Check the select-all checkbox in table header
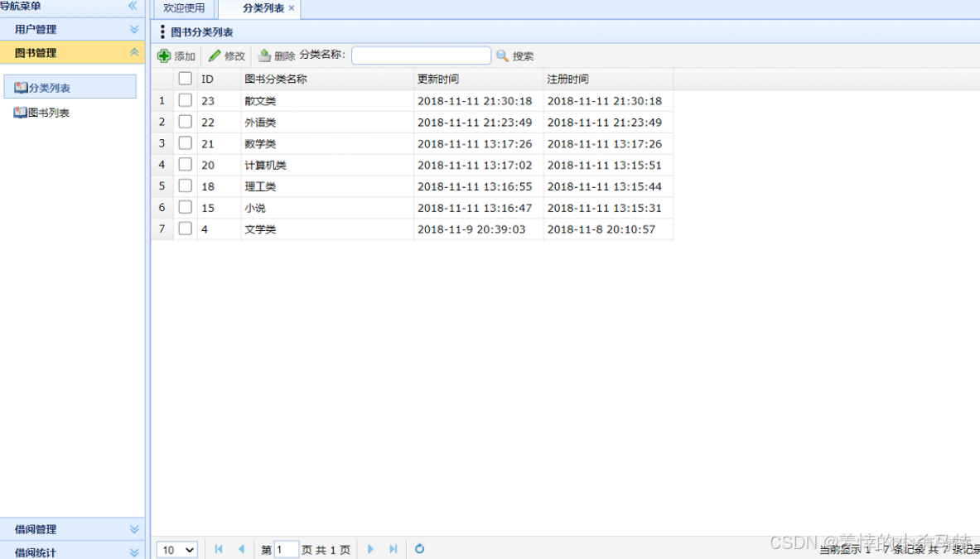This screenshot has width=980, height=559. (185, 79)
